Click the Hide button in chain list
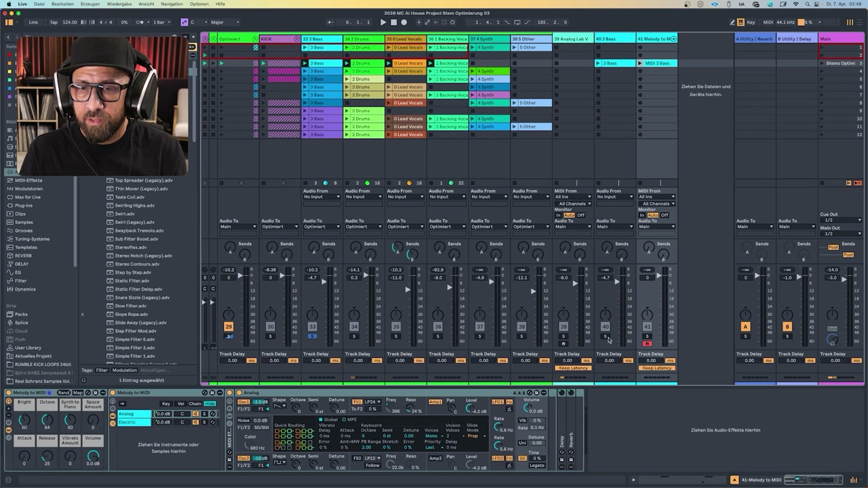Screen dimensions: 868x488 point(210,403)
